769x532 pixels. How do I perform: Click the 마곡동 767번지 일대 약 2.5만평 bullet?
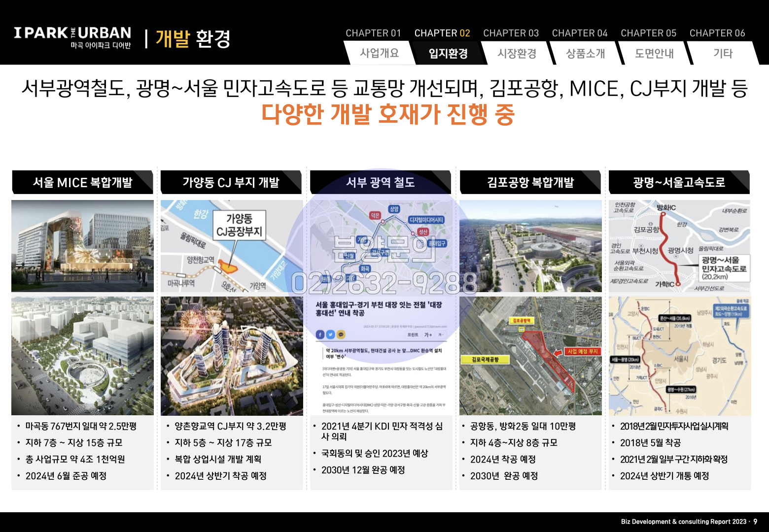[x=81, y=426]
